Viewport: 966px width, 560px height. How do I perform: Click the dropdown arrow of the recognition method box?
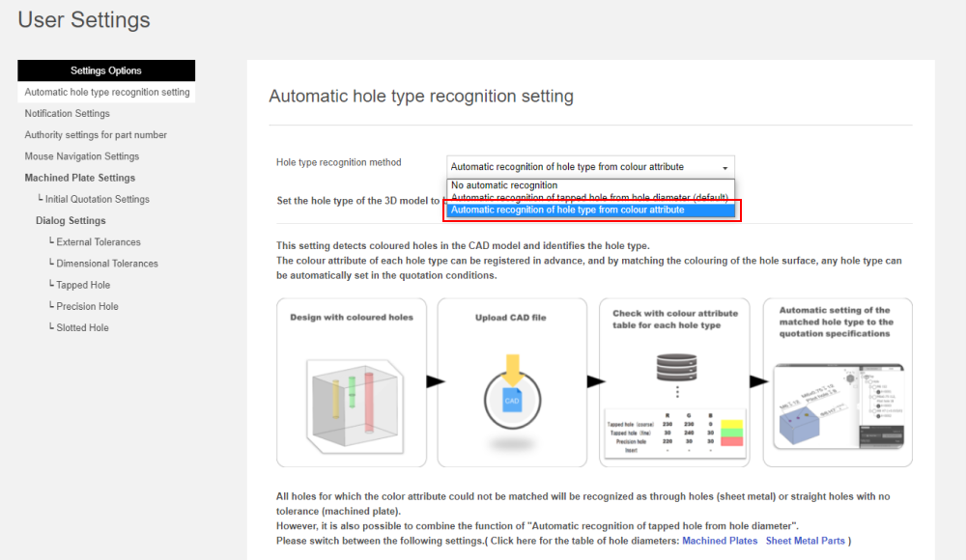tap(725, 168)
